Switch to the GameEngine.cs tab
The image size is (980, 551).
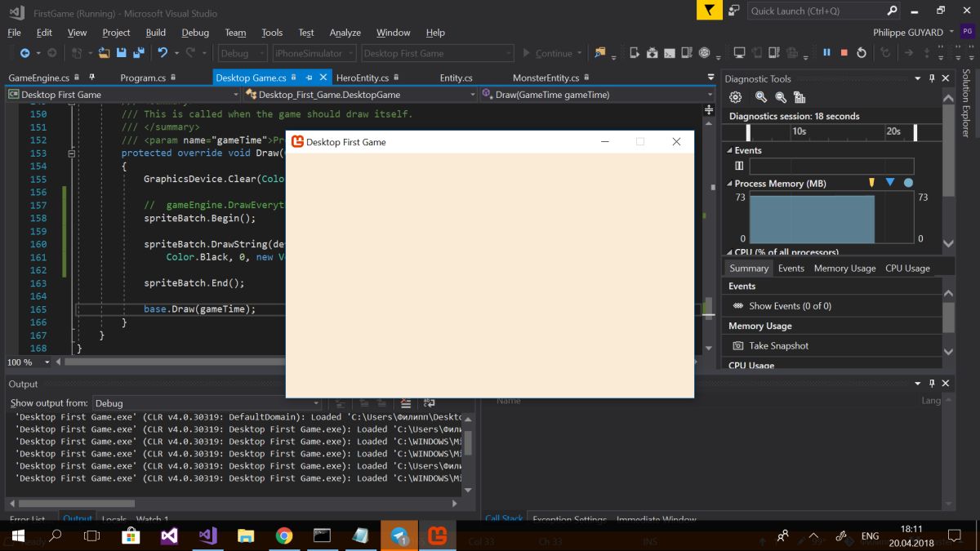coord(38,78)
